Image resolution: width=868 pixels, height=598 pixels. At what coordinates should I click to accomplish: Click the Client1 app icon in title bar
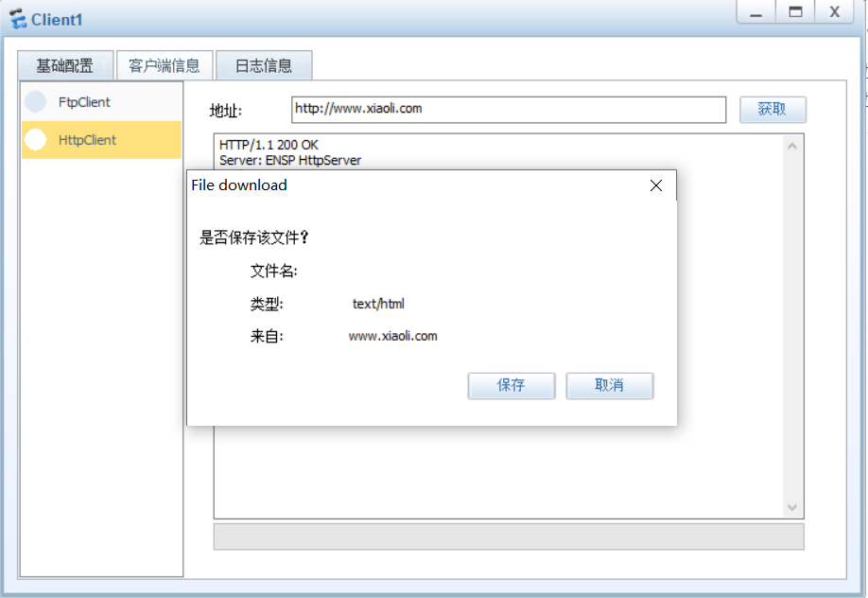pos(18,19)
